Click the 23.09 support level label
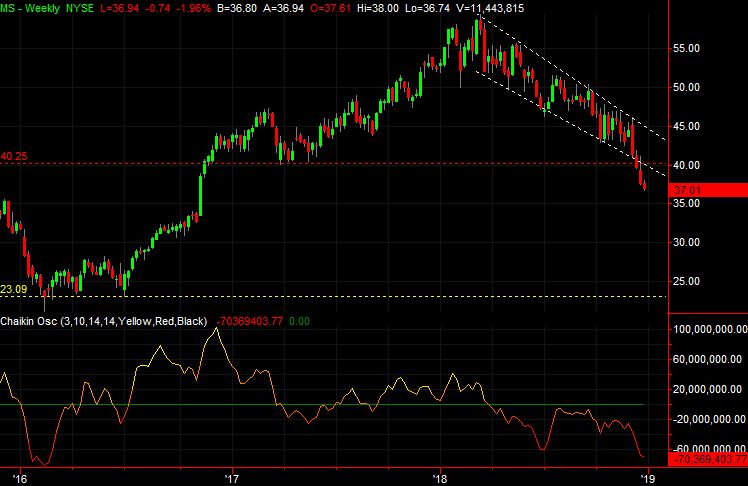Viewport: 748px width, 486px height. 14,289
